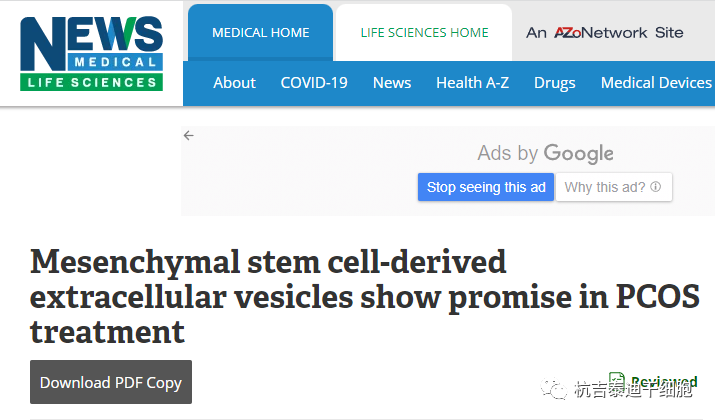Click the info icon beside Why this ad
Image resolution: width=715 pixels, height=420 pixels.
tap(656, 187)
